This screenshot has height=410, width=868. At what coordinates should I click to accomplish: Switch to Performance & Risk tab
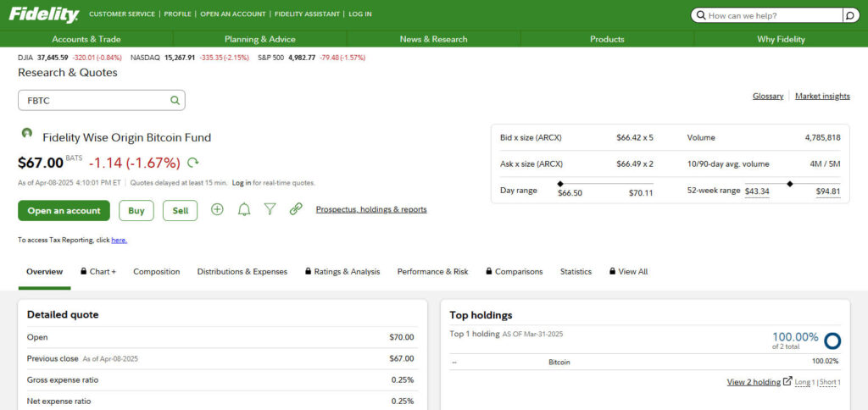coord(432,272)
